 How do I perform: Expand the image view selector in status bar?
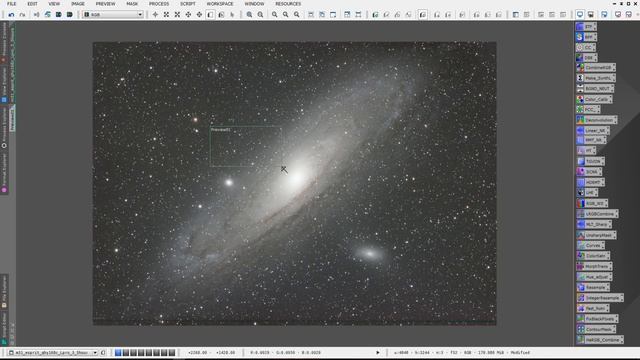95,352
